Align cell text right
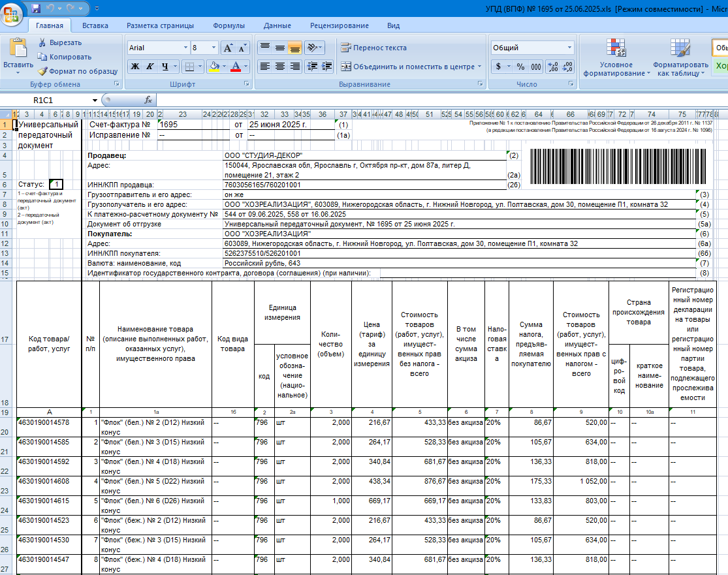 (295, 67)
